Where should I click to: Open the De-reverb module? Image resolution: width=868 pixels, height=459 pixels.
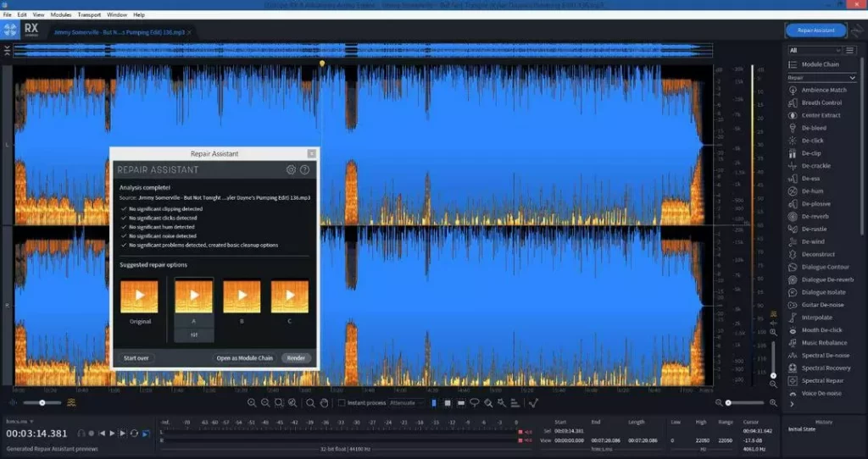coord(809,217)
